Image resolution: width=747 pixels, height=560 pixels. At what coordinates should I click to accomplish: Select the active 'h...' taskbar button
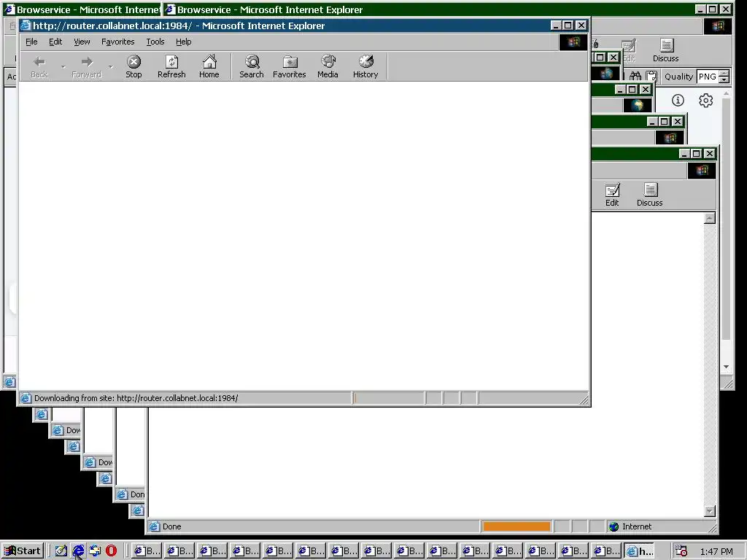(x=639, y=551)
